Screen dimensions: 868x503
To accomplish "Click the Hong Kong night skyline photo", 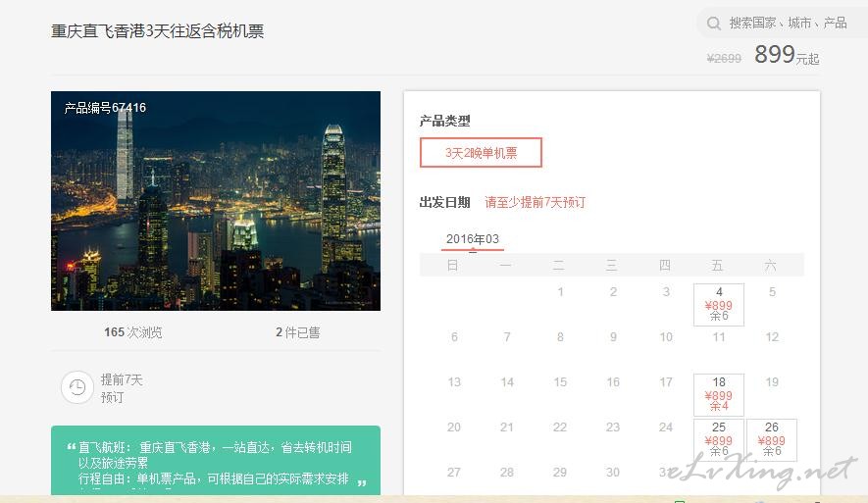I will [216, 200].
